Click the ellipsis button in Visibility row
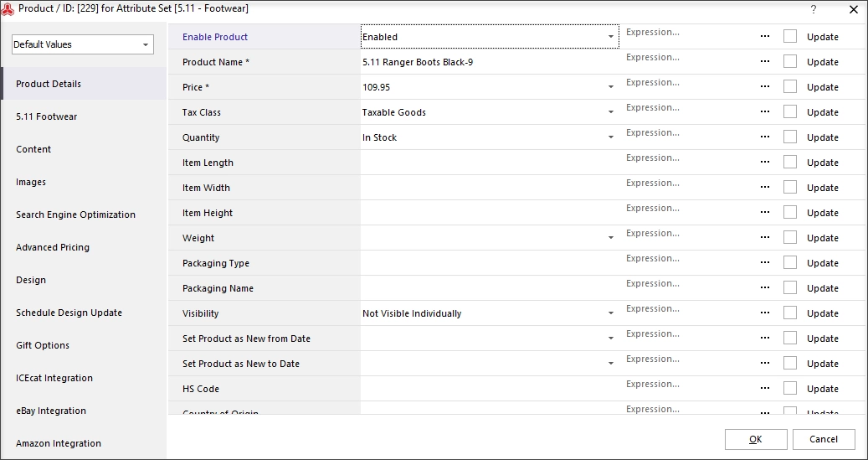The image size is (868, 460). click(764, 313)
